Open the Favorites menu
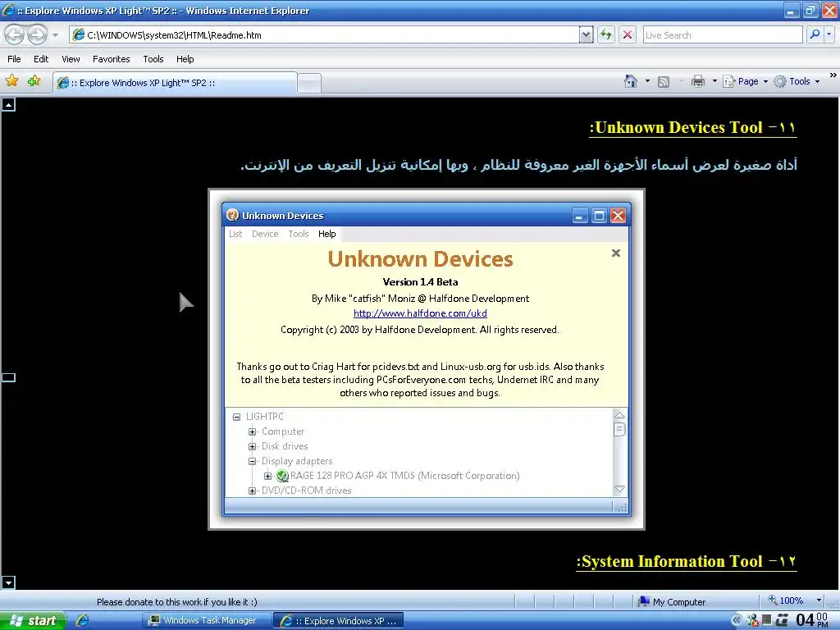Viewport: 840px width, 630px height. point(111,59)
